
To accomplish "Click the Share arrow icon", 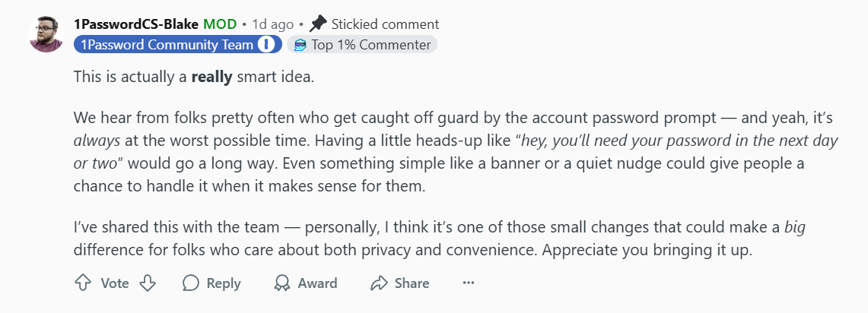I will pos(379,283).
